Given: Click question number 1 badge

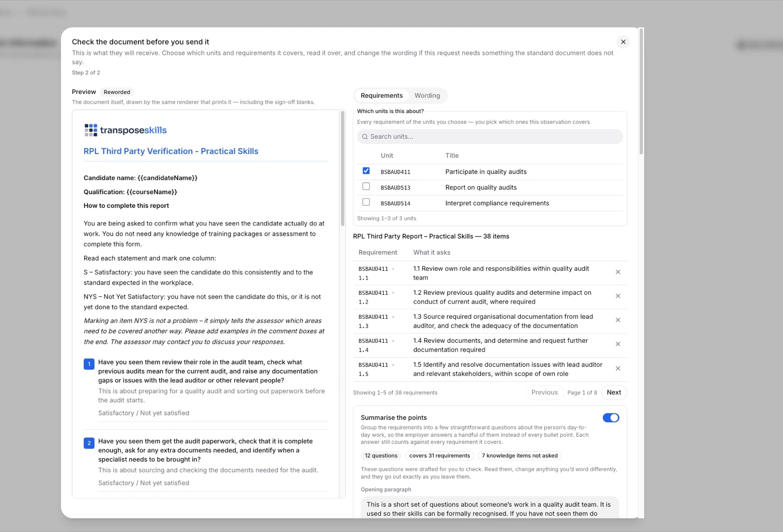Looking at the screenshot, I should [89, 364].
